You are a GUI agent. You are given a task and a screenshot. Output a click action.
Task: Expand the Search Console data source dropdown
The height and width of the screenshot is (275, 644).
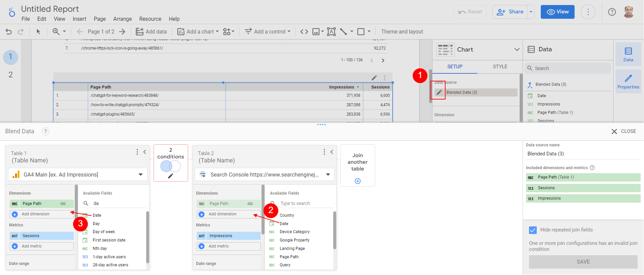[328, 175]
